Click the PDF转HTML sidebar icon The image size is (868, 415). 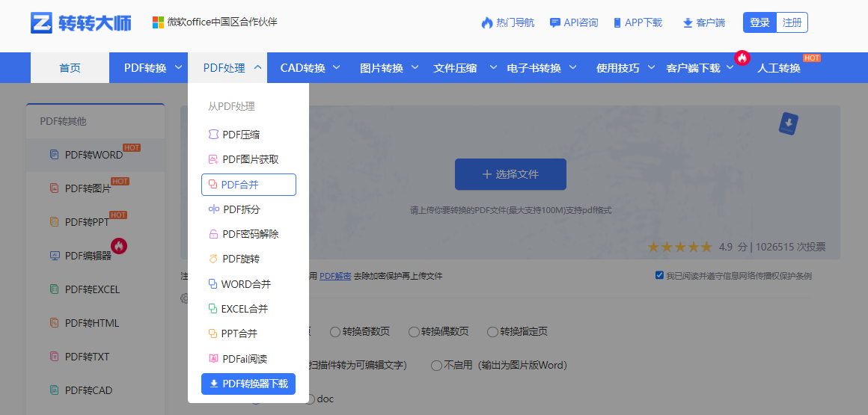pos(54,322)
